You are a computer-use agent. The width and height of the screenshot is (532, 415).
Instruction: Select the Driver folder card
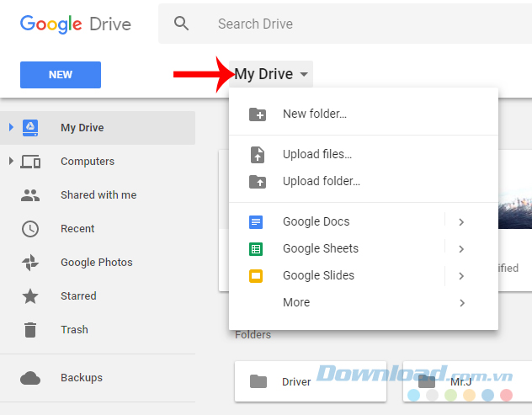tap(311, 381)
